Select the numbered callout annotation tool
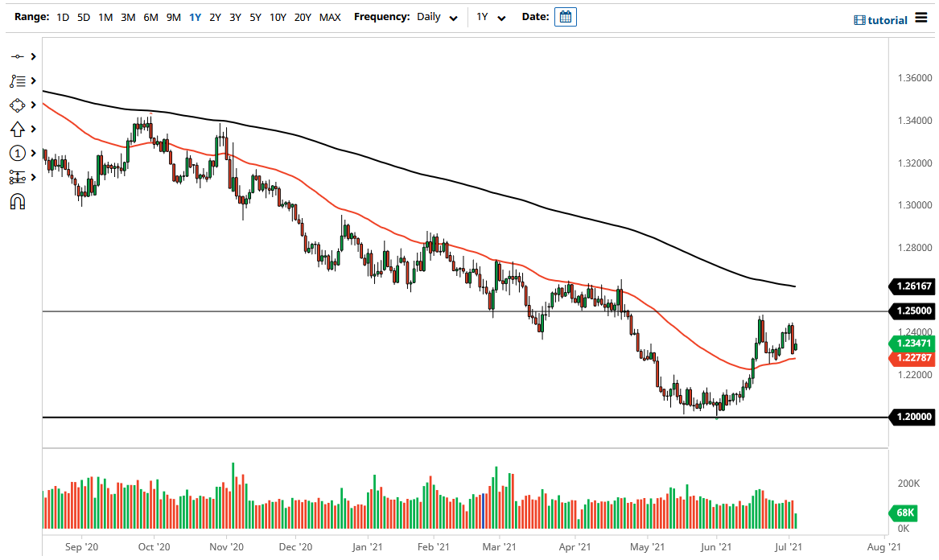 click(x=19, y=153)
